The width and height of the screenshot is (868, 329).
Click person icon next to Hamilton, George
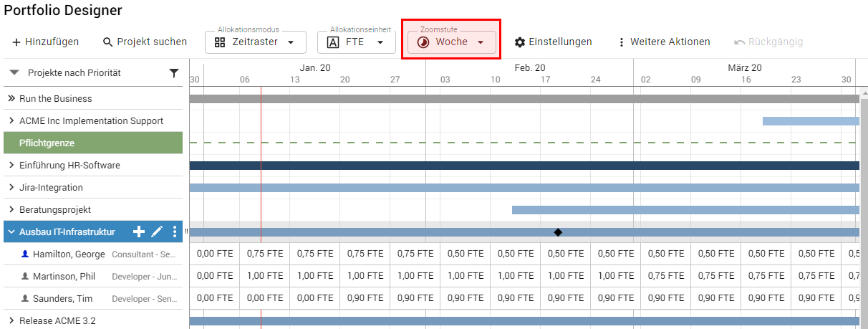(25, 254)
